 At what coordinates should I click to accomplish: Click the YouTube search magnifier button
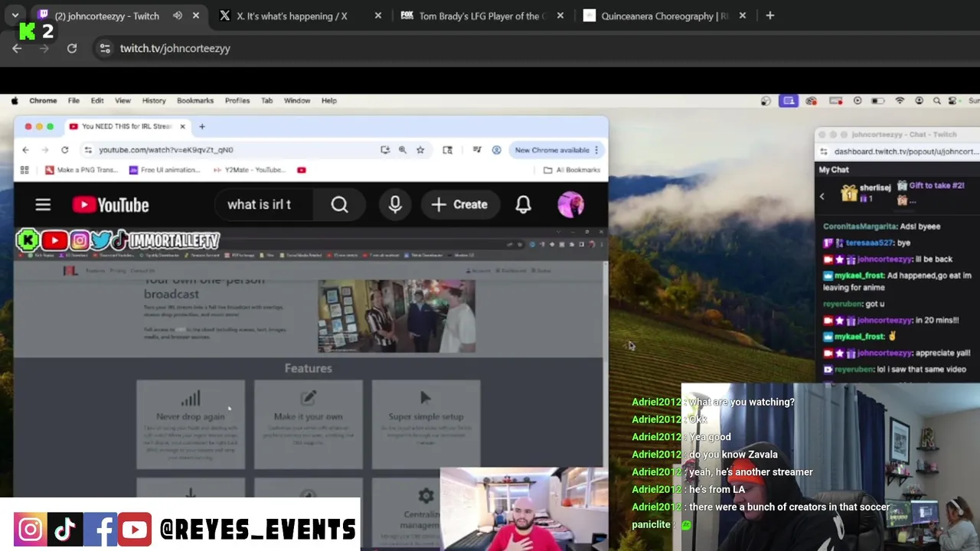click(339, 204)
